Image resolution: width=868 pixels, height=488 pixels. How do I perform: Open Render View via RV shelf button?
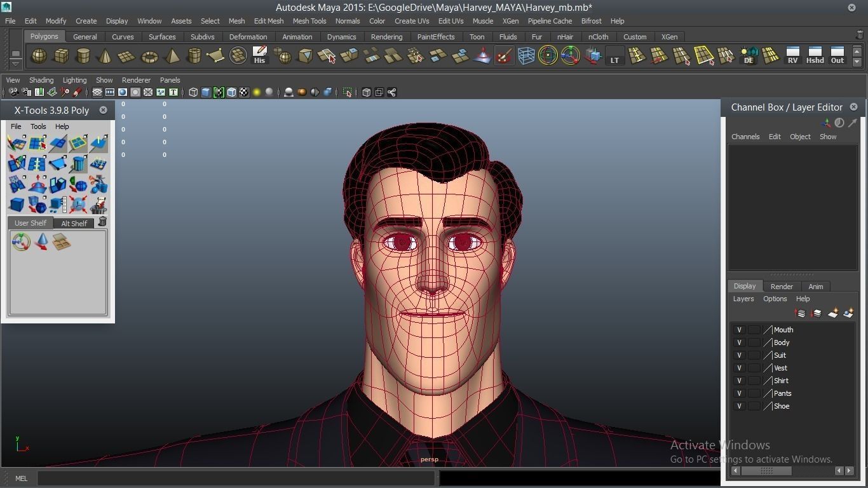pyautogui.click(x=792, y=55)
